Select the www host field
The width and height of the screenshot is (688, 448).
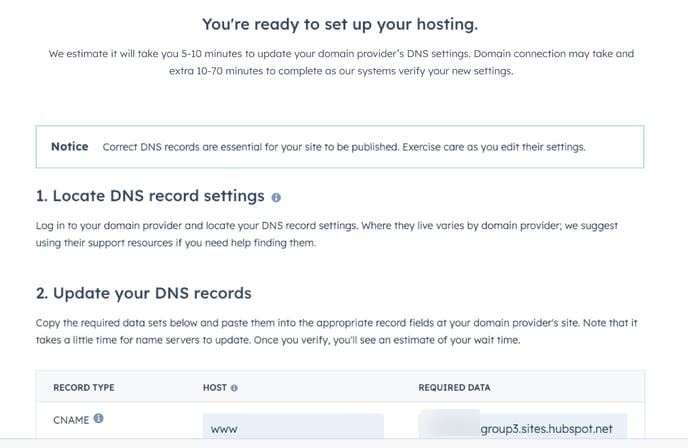[293, 426]
